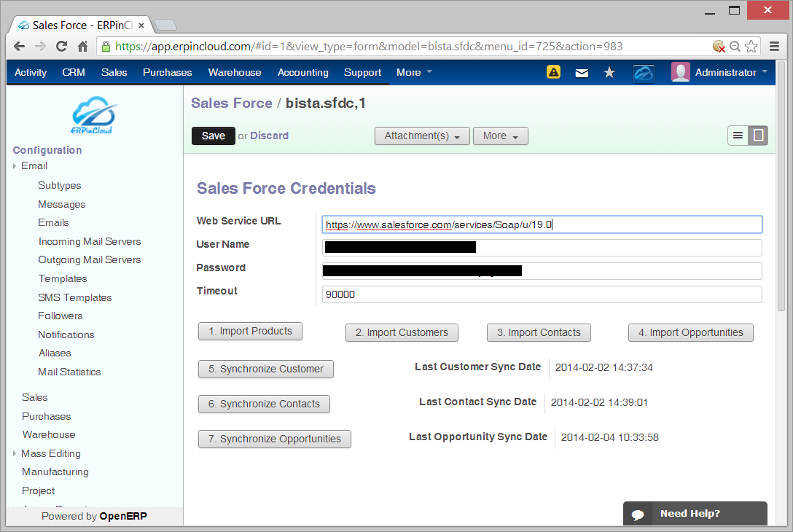
Task: Click into the Password field
Action: tap(542, 271)
